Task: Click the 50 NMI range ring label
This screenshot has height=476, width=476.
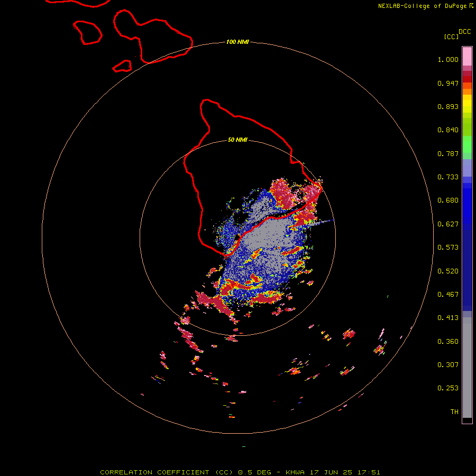Action: coord(237,140)
